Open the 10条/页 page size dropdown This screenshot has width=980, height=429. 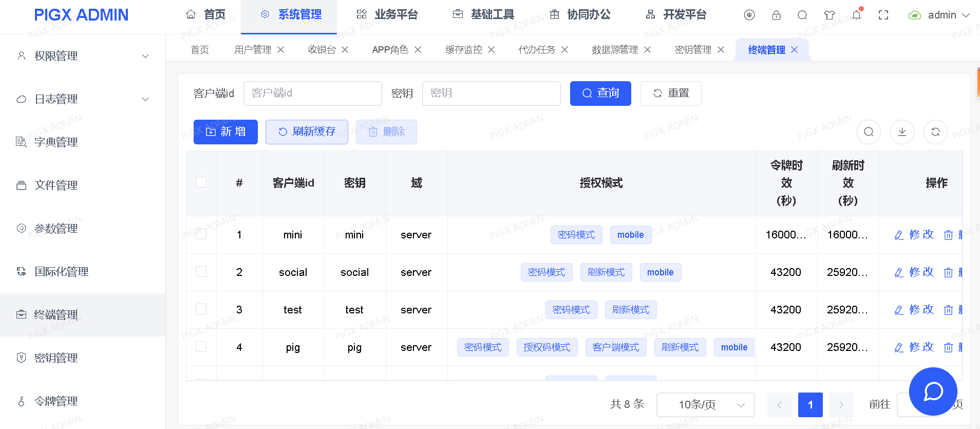coord(706,405)
